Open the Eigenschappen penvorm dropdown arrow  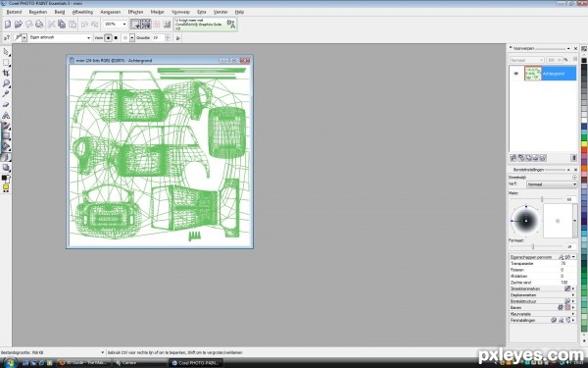tap(573, 257)
